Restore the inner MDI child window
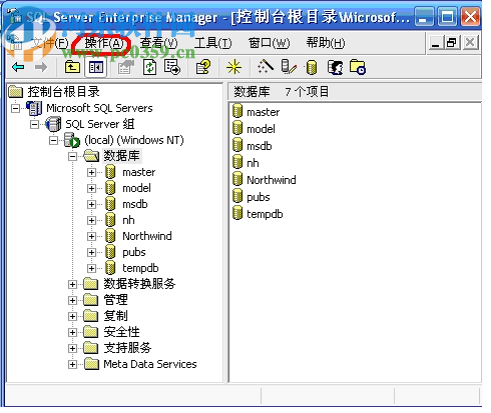Screen dimensions: 491x413 coord(452,43)
